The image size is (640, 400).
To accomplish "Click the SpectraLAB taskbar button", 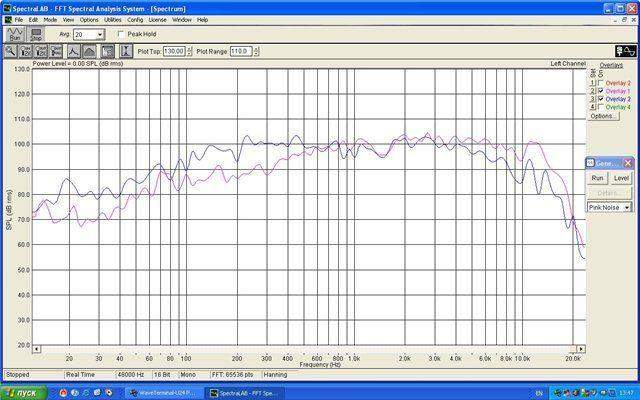I will point(244,393).
